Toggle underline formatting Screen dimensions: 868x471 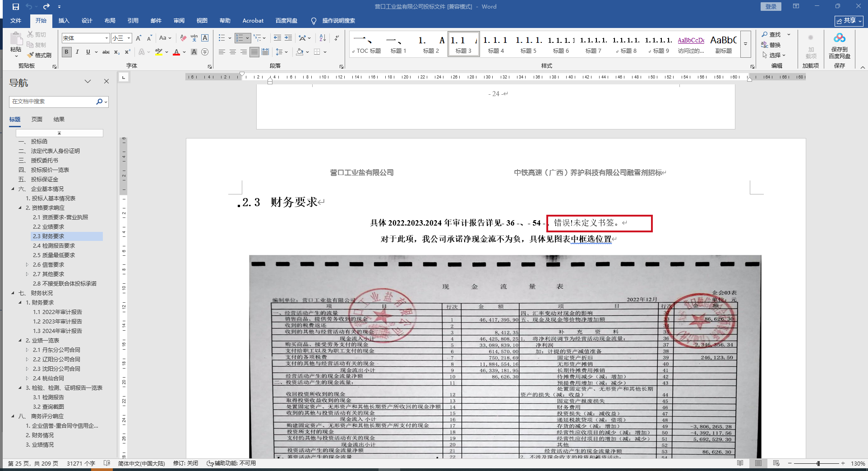pos(88,52)
